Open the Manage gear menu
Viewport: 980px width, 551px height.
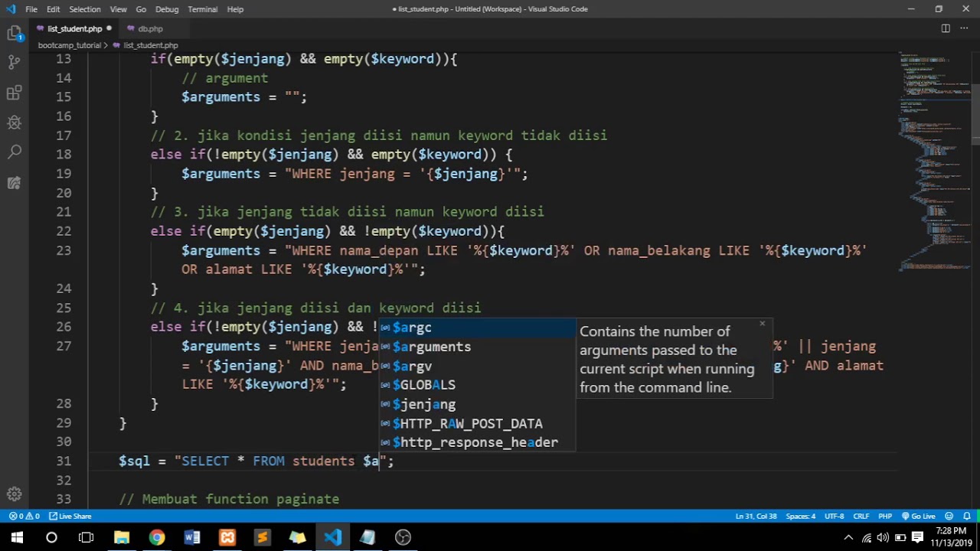(14, 494)
